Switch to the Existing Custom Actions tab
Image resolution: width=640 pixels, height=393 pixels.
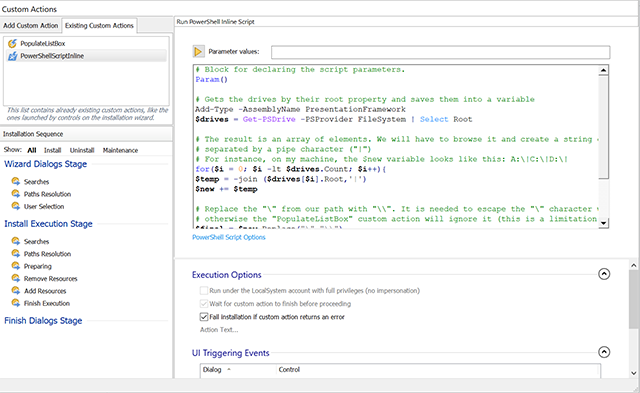[x=99, y=25]
